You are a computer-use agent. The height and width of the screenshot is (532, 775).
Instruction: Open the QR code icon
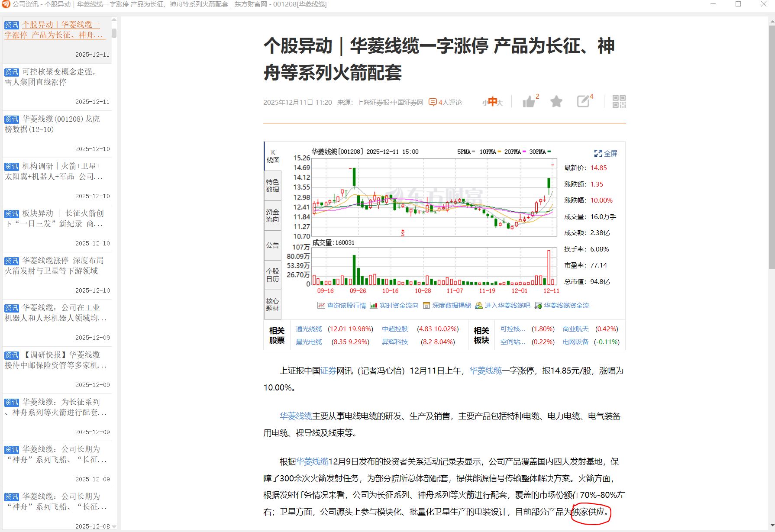[x=619, y=102]
